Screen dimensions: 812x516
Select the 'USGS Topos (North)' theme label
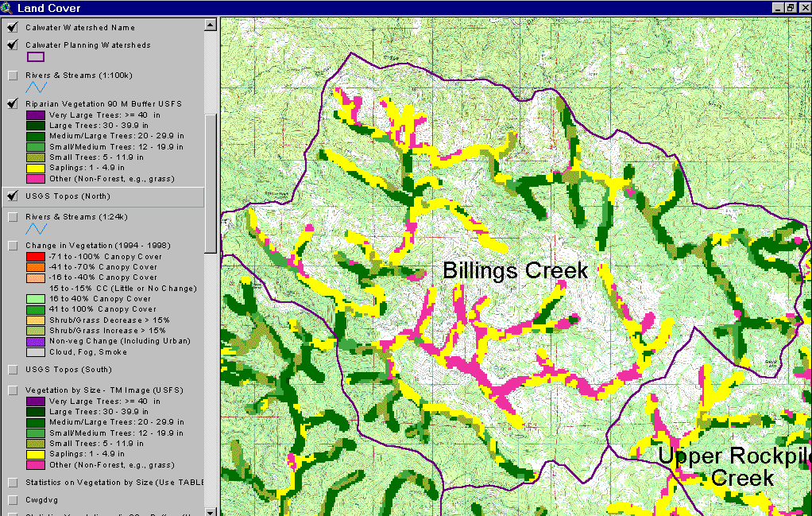tap(68, 196)
